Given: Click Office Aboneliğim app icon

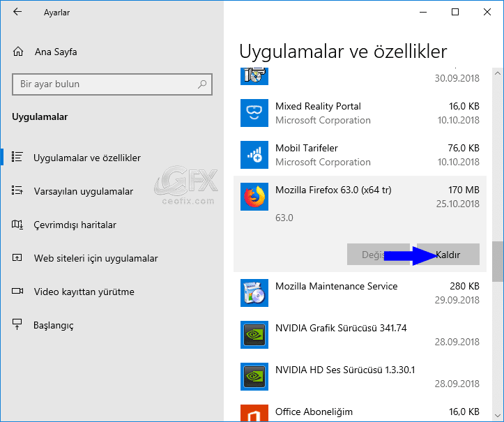Looking at the screenshot, I should (x=254, y=413).
